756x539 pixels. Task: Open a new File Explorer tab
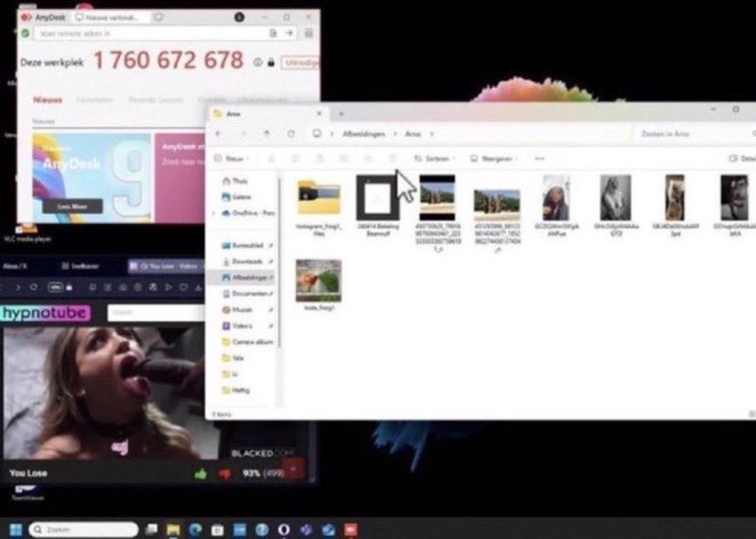[341, 114]
